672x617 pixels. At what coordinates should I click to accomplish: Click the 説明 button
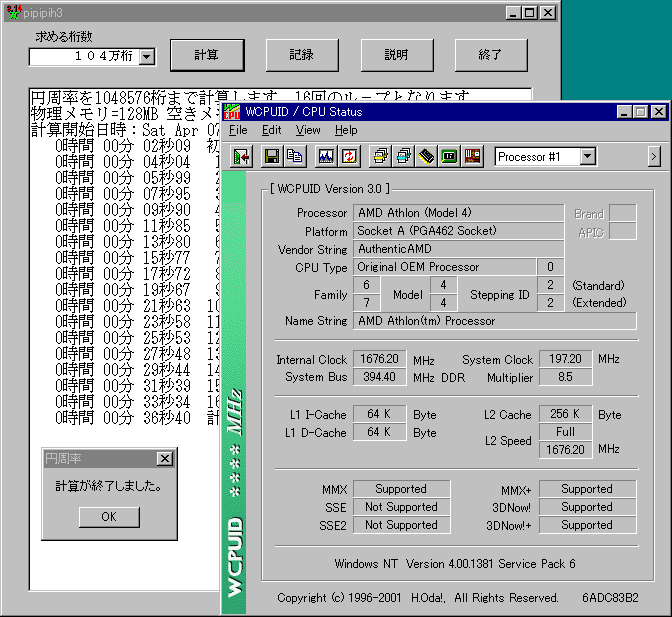pos(396,55)
